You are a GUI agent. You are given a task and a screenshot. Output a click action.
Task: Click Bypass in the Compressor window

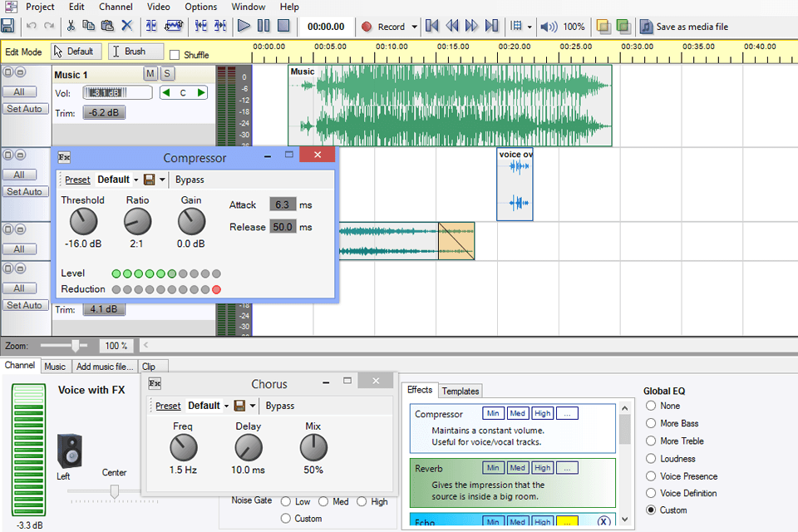[x=190, y=180]
